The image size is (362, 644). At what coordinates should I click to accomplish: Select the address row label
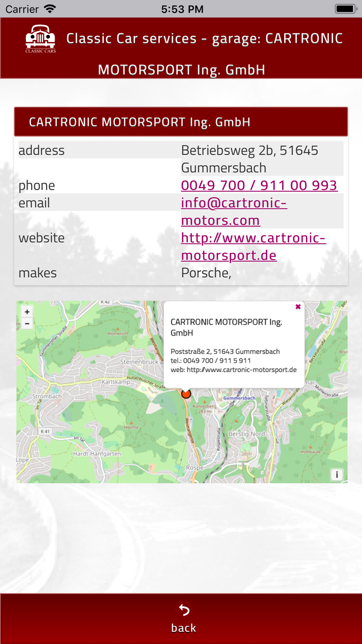42,150
